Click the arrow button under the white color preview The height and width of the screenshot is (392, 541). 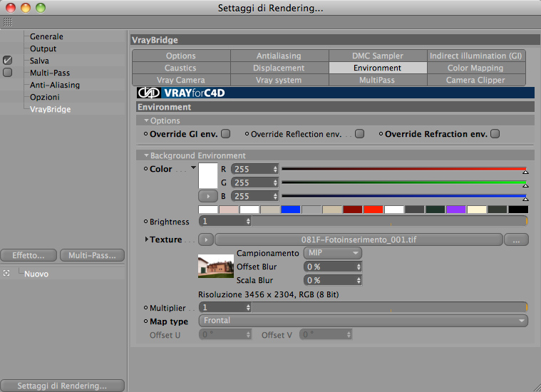208,196
